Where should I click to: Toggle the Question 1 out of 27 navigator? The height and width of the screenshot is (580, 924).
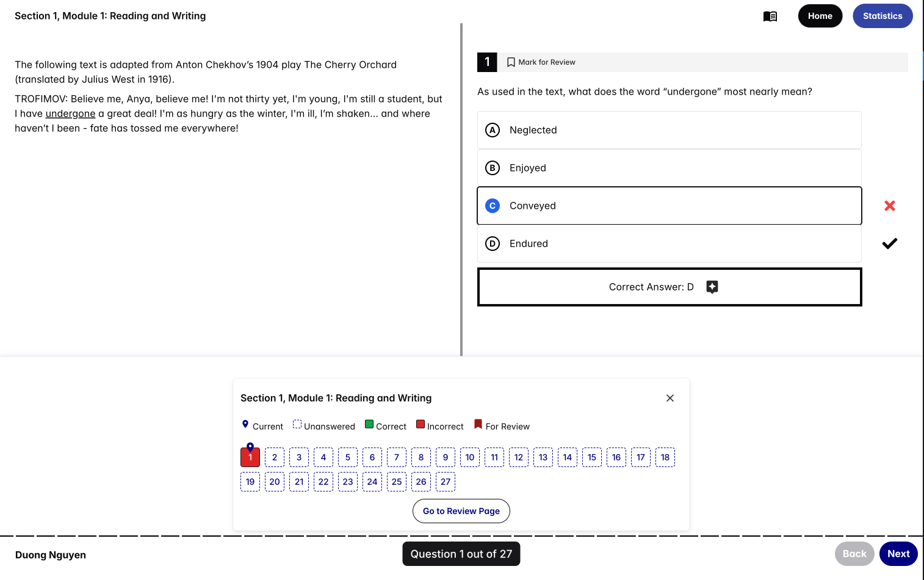(x=461, y=554)
